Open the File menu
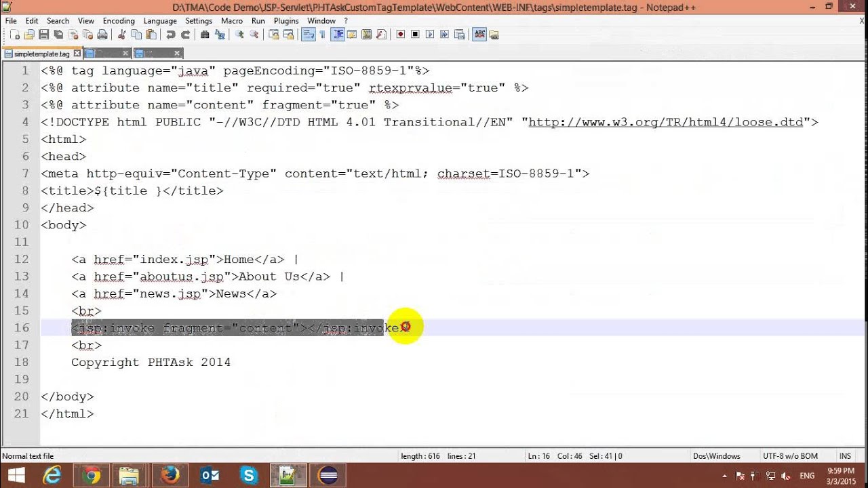The image size is (868, 488). coord(11,21)
